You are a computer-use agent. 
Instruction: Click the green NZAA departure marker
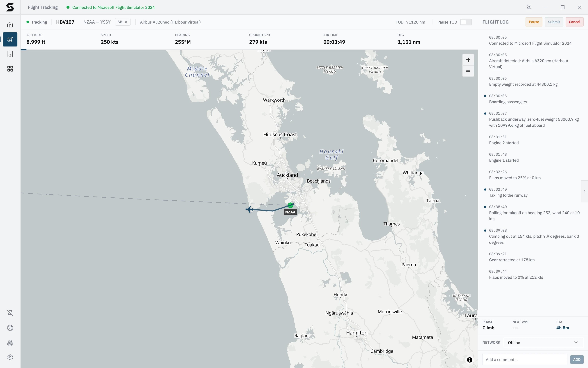pyautogui.click(x=290, y=205)
